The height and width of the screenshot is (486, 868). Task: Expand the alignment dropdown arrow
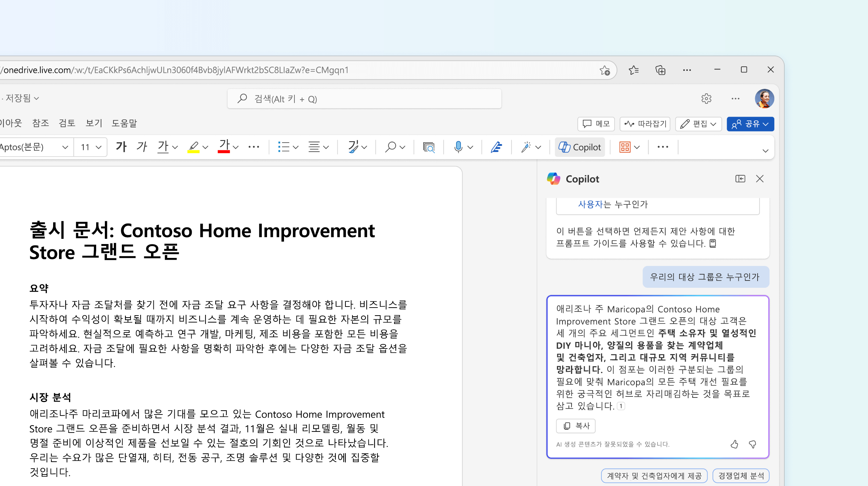pyautogui.click(x=326, y=147)
